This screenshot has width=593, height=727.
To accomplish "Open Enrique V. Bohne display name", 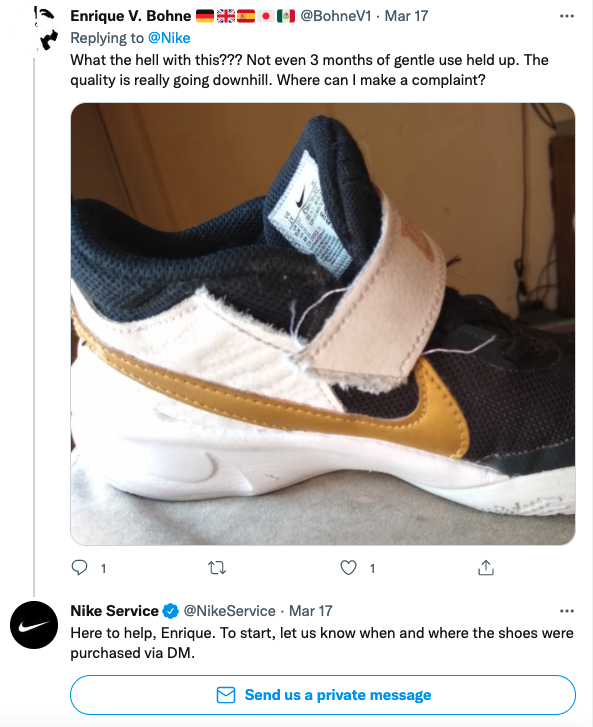I will 131,16.
